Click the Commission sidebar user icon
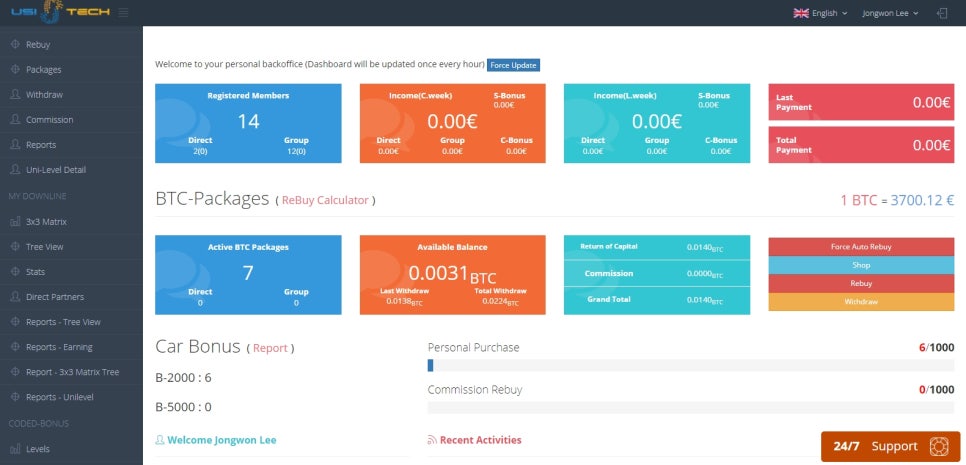 click(x=15, y=119)
